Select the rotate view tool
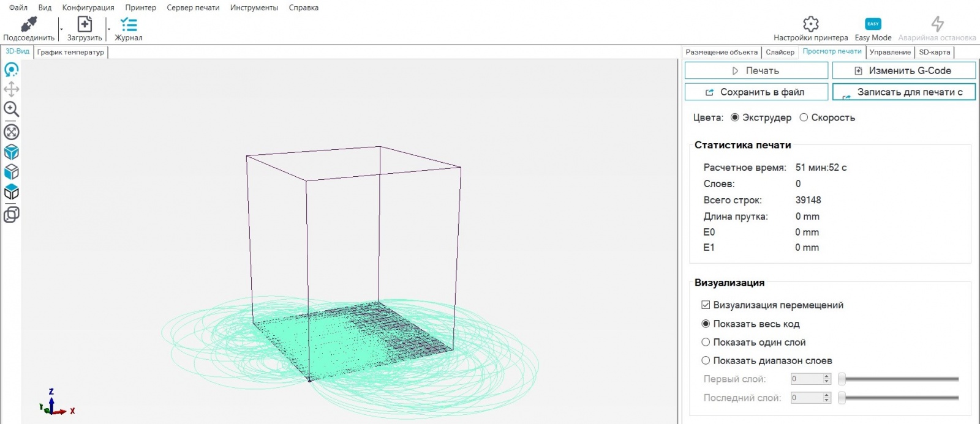 (x=11, y=70)
